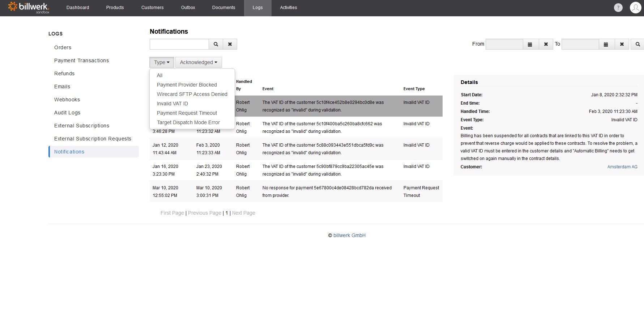Click the notifications search magnifier button
Screen dimensions: 644x324
click(216, 44)
